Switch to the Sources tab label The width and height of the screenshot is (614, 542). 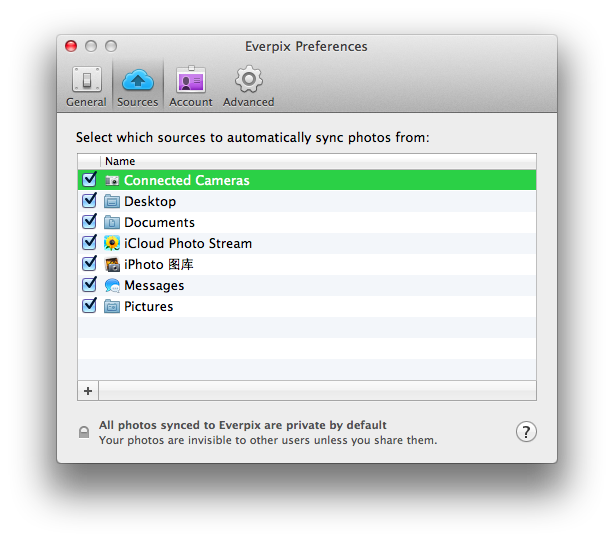(x=137, y=102)
